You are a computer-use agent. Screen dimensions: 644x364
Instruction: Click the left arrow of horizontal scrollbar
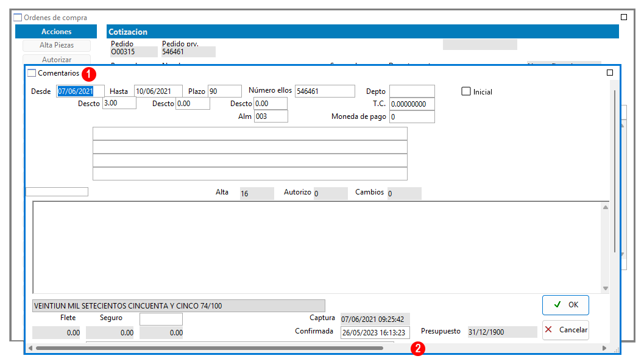(x=30, y=348)
